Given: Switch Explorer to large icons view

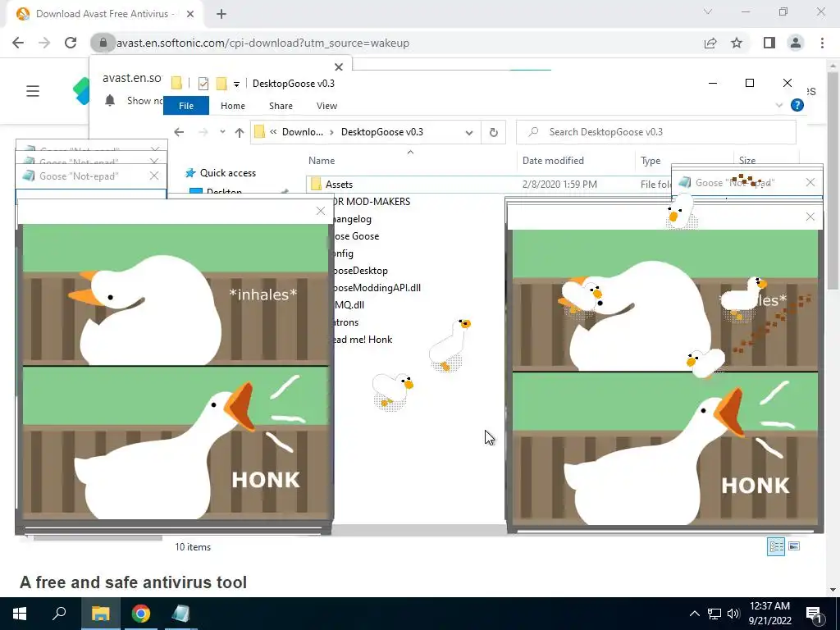Looking at the screenshot, I should point(794,546).
